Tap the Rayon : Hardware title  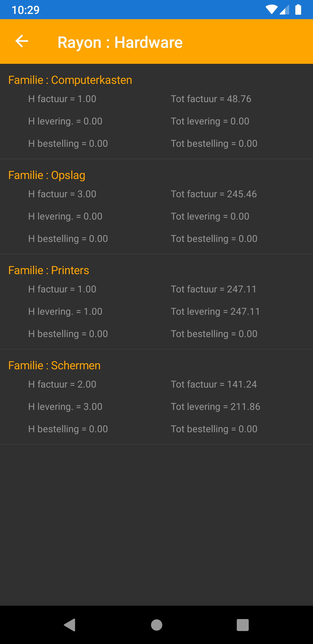(x=120, y=42)
